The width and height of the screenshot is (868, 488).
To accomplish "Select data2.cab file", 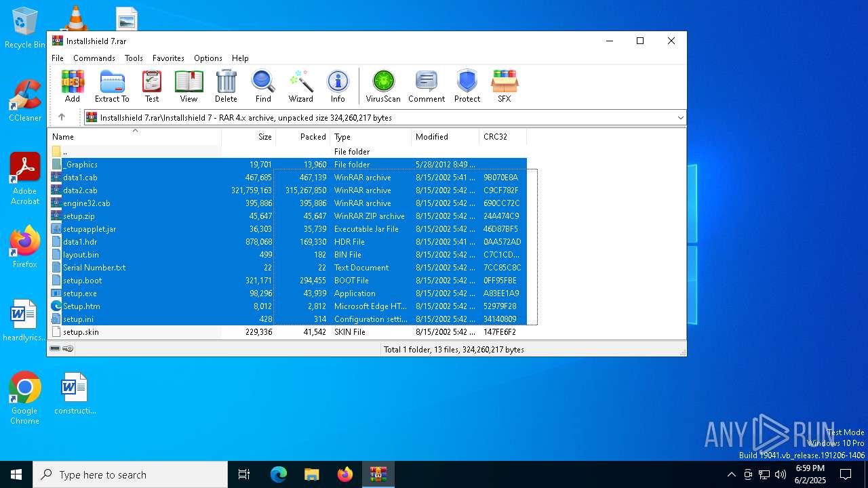I will pyautogui.click(x=288, y=190).
